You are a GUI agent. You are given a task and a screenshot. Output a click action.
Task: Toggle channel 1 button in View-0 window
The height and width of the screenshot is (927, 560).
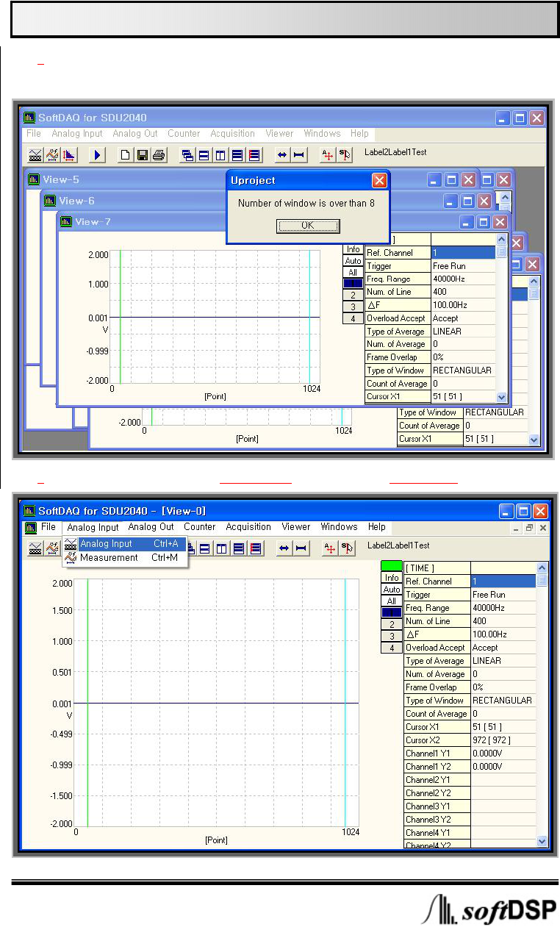pyautogui.click(x=392, y=612)
